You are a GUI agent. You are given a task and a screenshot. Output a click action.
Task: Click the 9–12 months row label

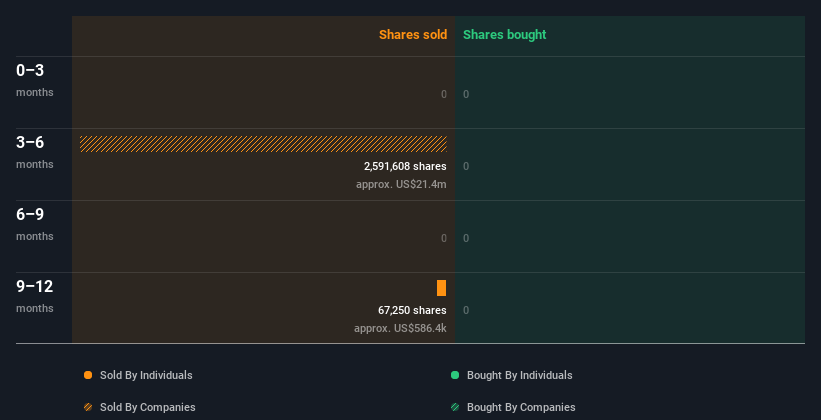pyautogui.click(x=35, y=296)
